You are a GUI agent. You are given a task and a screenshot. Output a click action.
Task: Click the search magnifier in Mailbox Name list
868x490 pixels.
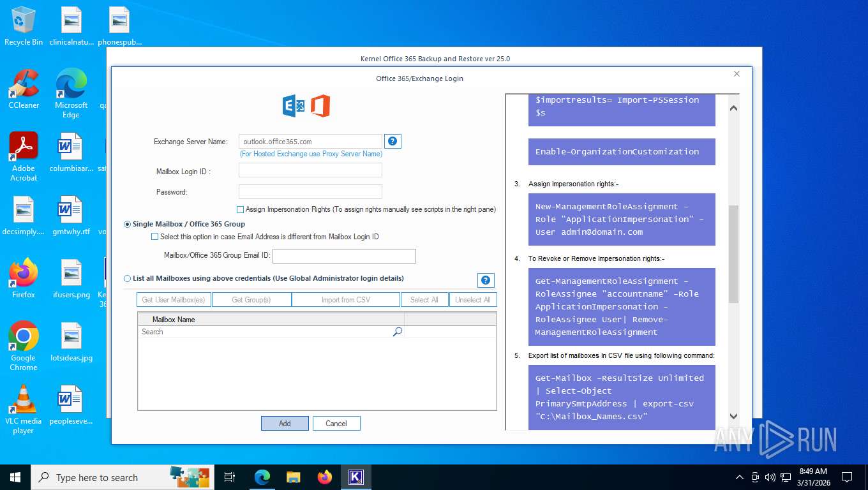(x=398, y=332)
